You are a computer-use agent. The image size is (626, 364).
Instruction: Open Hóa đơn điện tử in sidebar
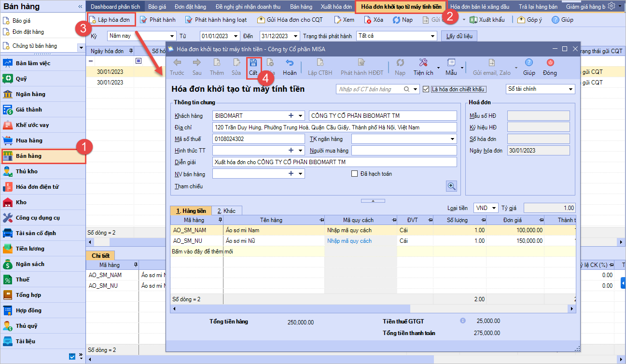click(38, 187)
